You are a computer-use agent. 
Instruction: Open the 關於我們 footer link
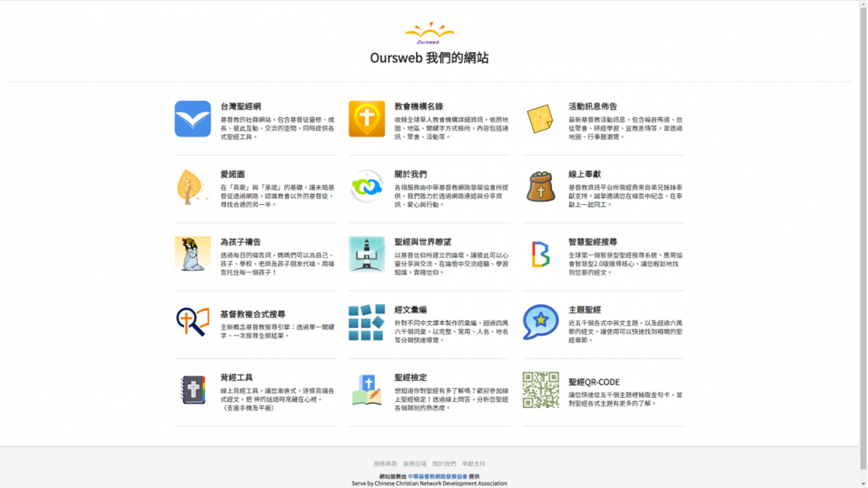(444, 464)
